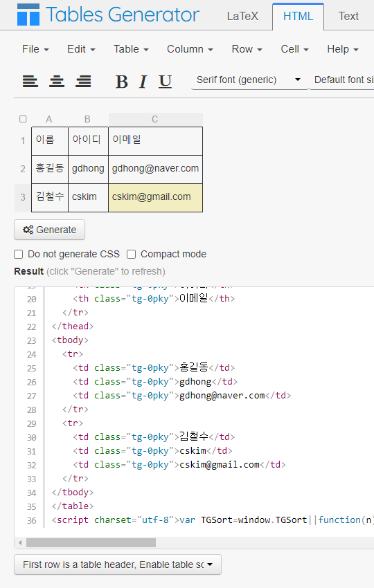Click code line 20 이메일 th
The height and width of the screenshot is (588, 374).
pos(154,299)
